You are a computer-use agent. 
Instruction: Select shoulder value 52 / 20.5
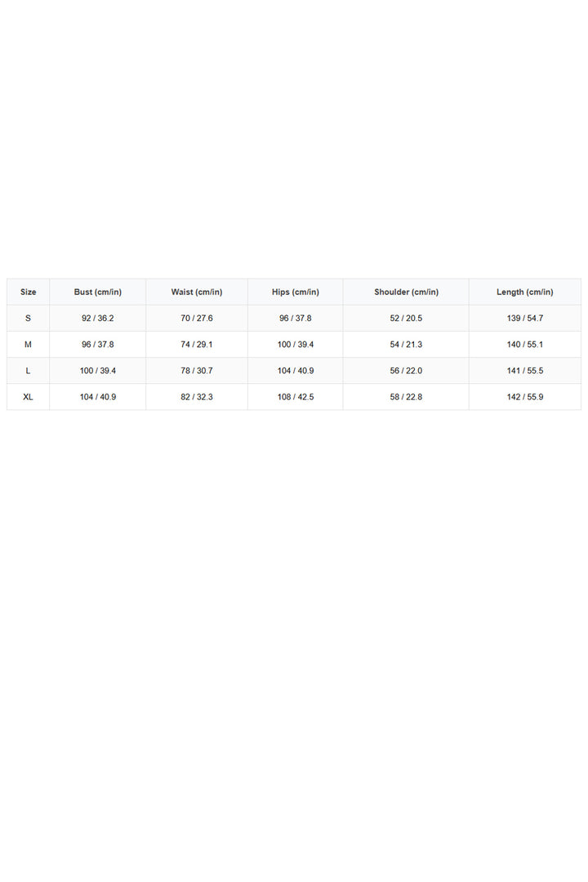point(406,318)
